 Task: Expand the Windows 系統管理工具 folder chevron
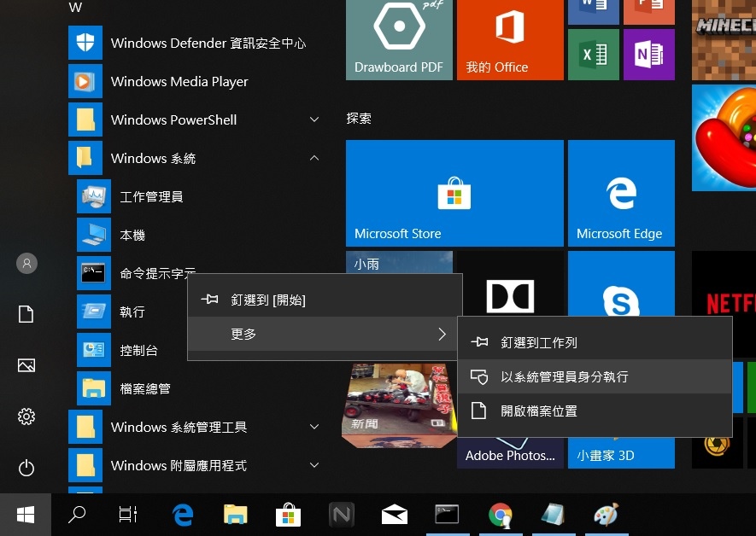pos(314,427)
